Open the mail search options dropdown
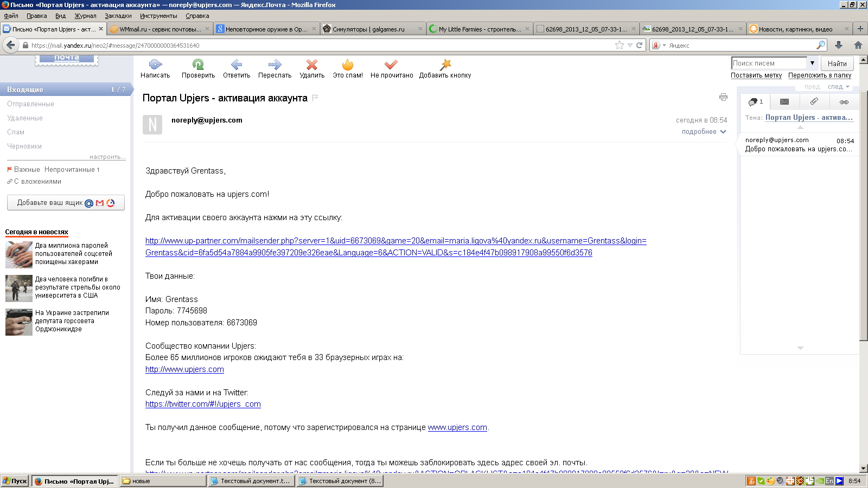868x488 pixels. click(x=812, y=63)
